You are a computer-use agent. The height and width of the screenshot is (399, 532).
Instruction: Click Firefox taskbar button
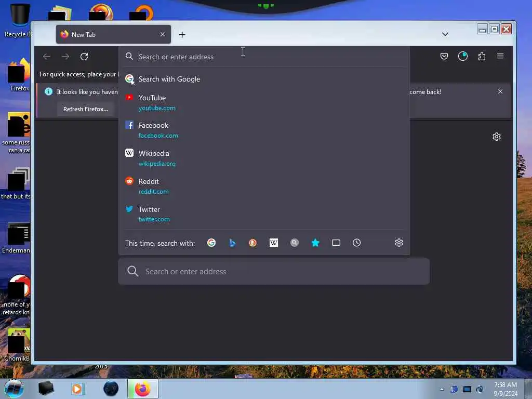point(143,389)
